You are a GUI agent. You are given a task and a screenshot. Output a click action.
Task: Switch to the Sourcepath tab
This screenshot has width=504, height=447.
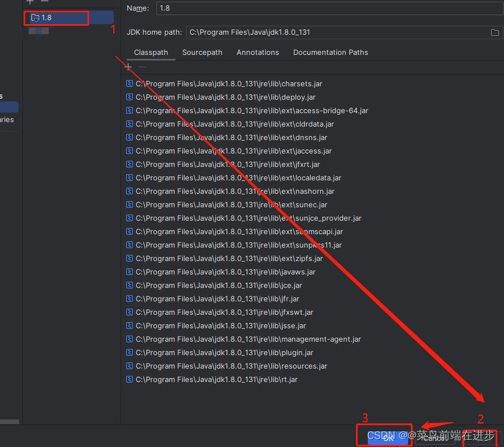(x=202, y=52)
